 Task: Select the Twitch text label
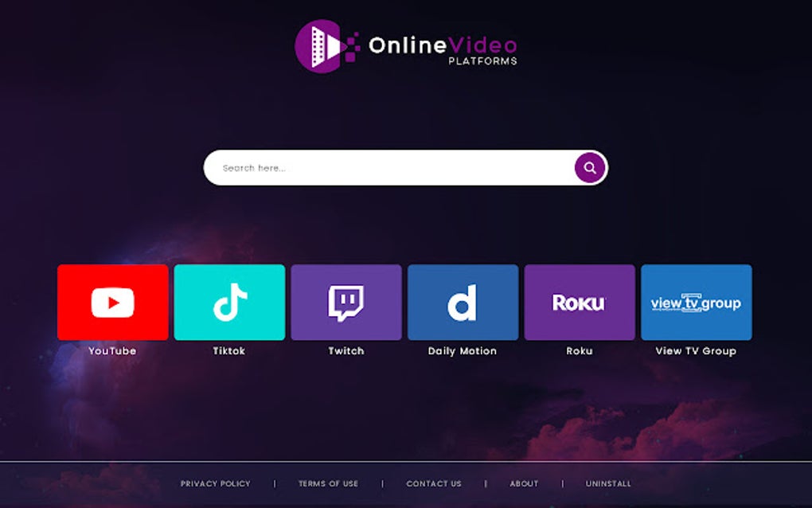pyautogui.click(x=346, y=350)
